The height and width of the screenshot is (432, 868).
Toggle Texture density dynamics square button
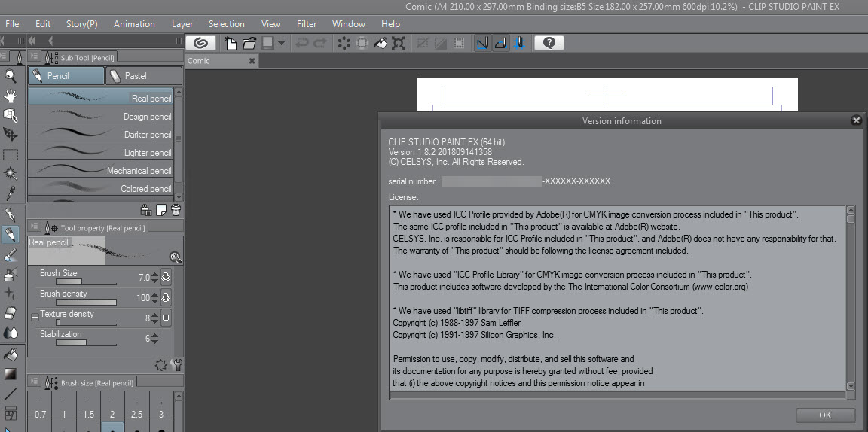pyautogui.click(x=166, y=318)
